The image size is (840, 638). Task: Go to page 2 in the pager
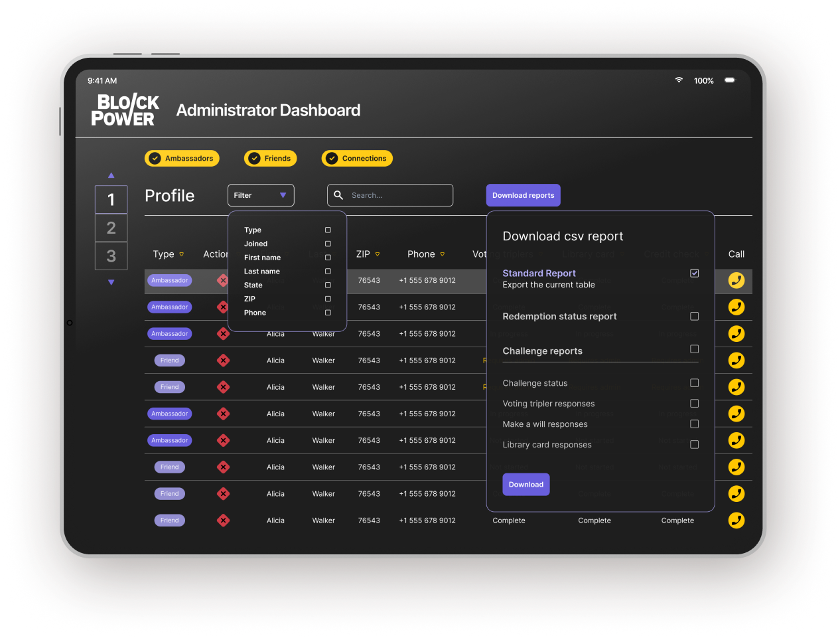111,228
